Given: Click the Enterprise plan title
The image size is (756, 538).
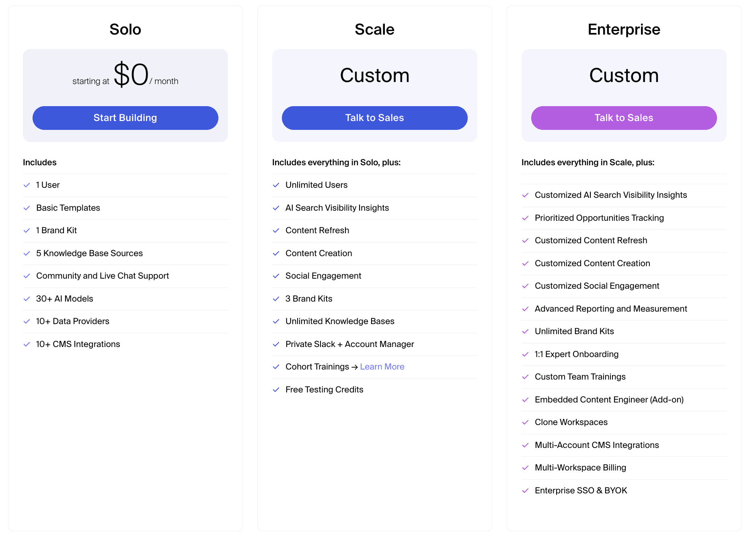Looking at the screenshot, I should coord(624,29).
